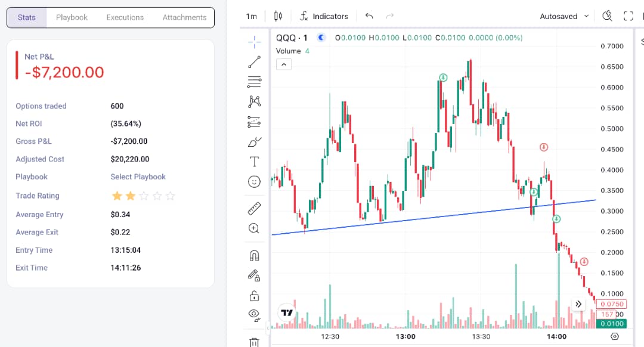644x347 pixels.
Task: Switch to the Executions tab
Action: click(125, 17)
